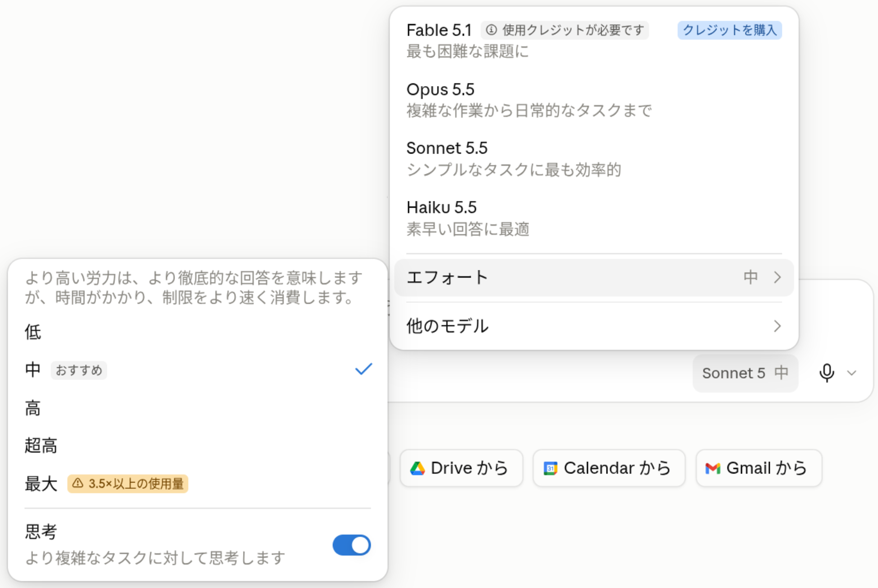Viewport: 878px width, 588px height.
Task: Choose the Haiku 5.5 model
Action: click(x=594, y=218)
